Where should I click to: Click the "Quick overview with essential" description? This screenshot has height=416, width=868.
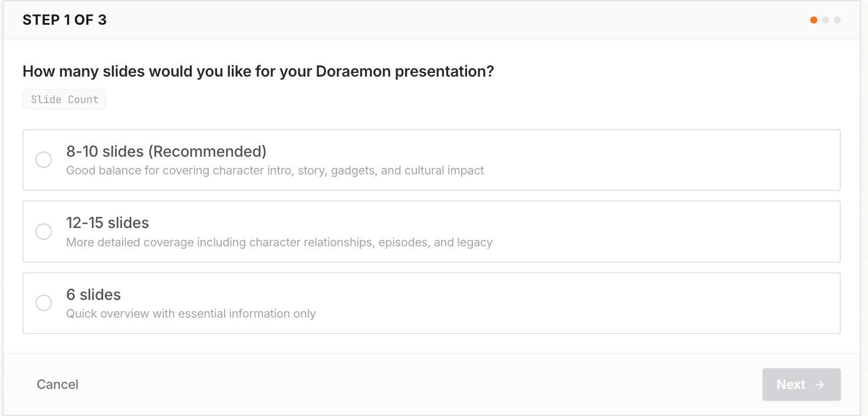pyautogui.click(x=190, y=313)
